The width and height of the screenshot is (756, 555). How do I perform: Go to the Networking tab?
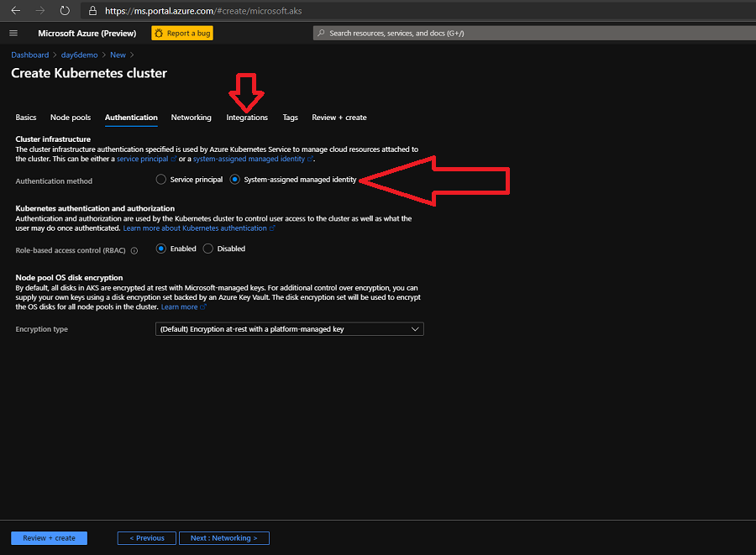[x=191, y=118]
